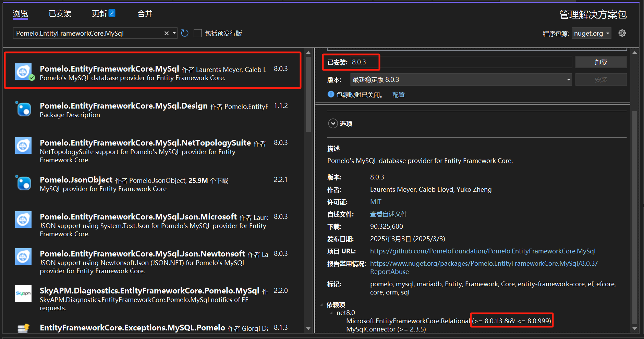Screen dimensions: 644x339
Task: Click Pomelo.EntityFrameworkCore.MySql.Design package icon
Action: 23,109
